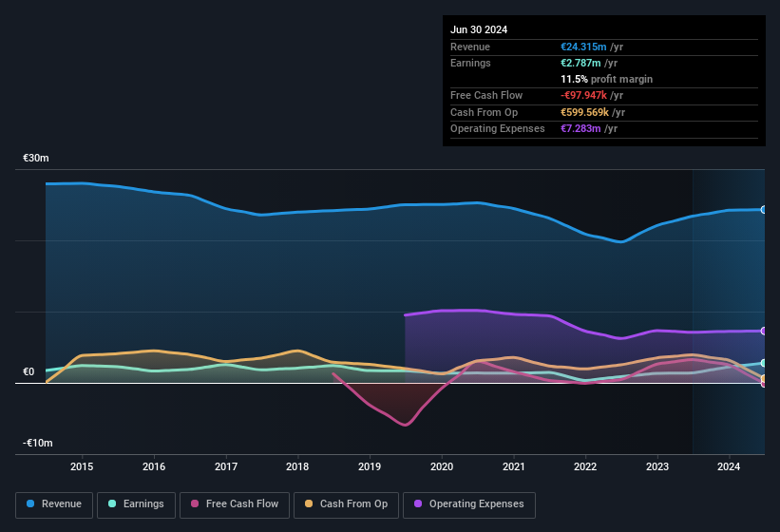Click the 2015 x-axis label
Image resolution: width=780 pixels, height=532 pixels.
82,466
